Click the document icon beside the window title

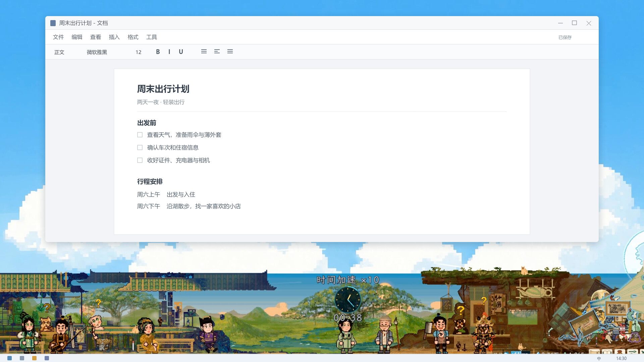click(53, 23)
